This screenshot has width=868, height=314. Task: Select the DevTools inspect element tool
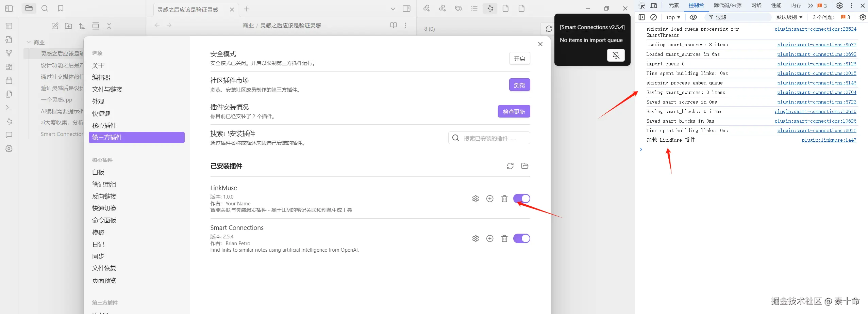pyautogui.click(x=642, y=5)
